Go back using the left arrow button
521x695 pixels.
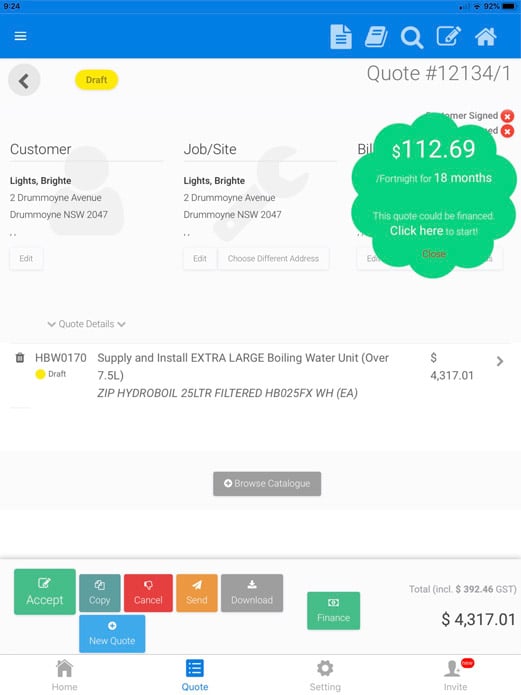tap(24, 80)
